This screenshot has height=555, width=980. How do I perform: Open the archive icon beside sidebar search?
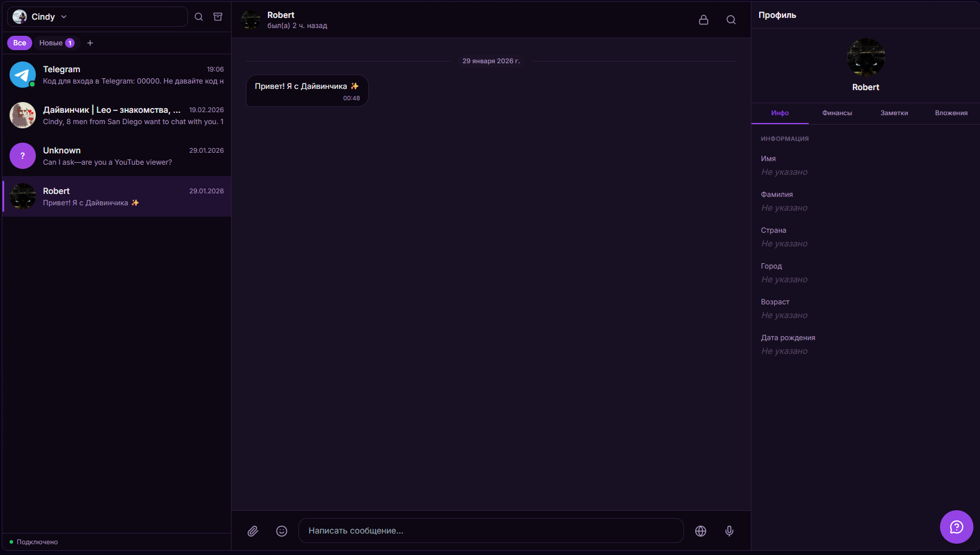point(218,17)
